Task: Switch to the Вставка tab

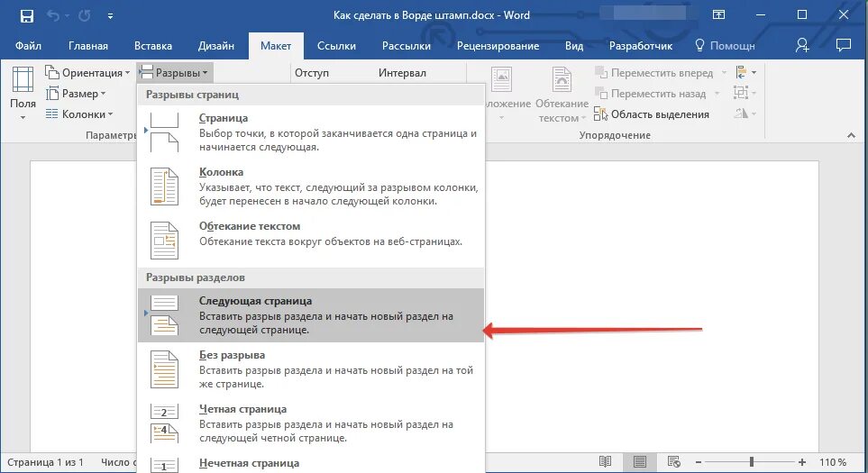Action: [153, 46]
